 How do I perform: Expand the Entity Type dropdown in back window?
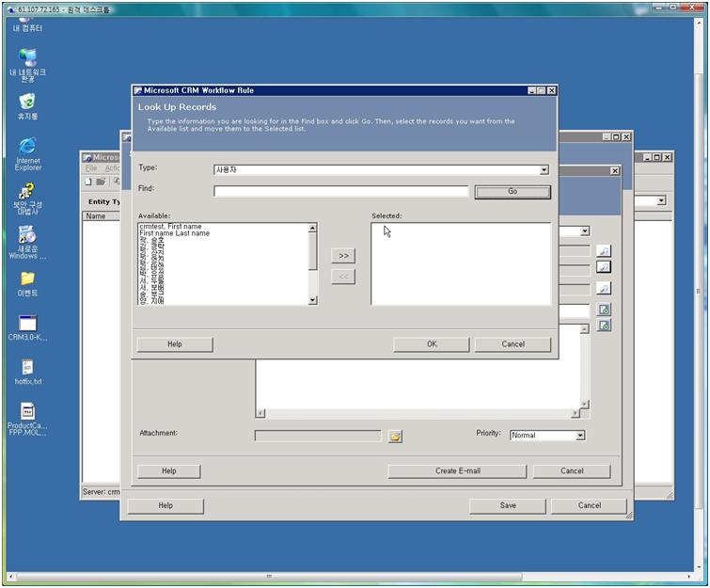[661, 200]
